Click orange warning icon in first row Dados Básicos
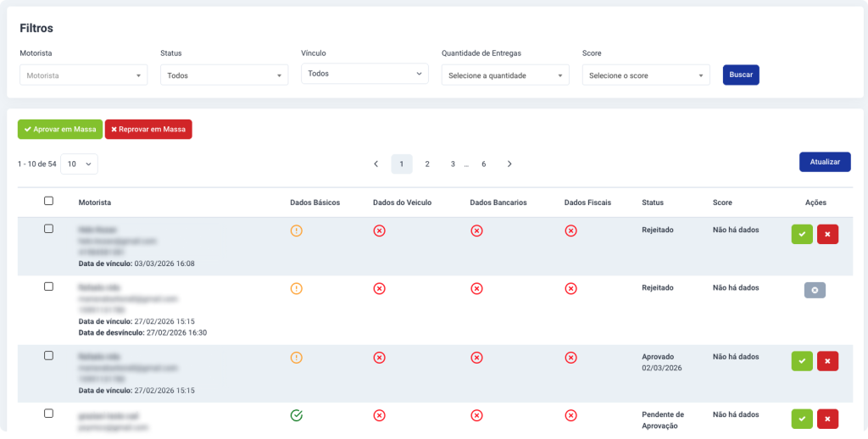 point(296,231)
